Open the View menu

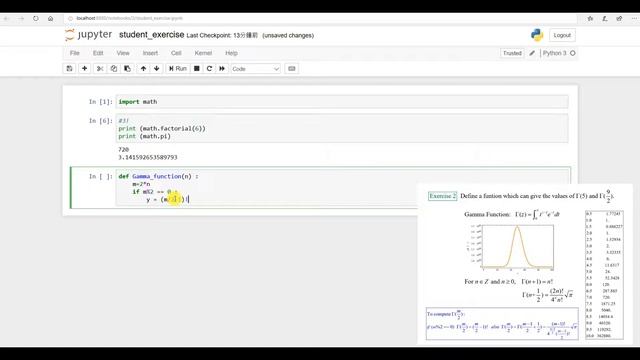coord(123,53)
